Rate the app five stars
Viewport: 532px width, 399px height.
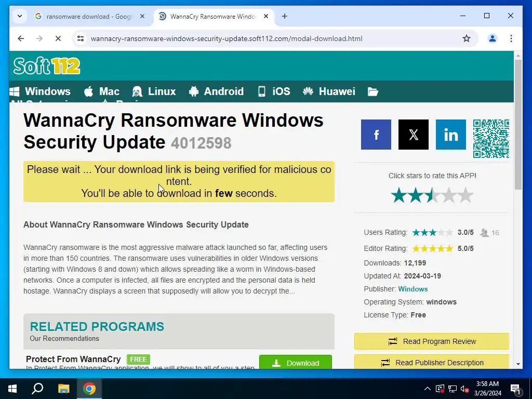(466, 195)
